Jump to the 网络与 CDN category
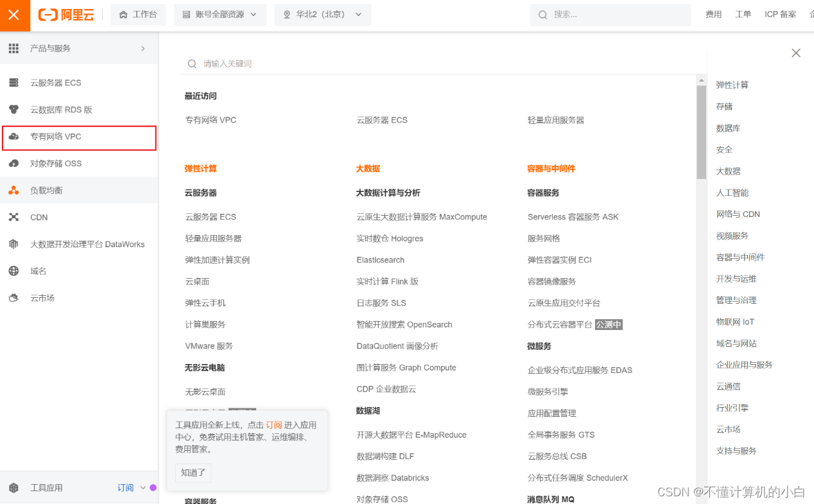Screen dimensions: 814x504 tap(738, 214)
